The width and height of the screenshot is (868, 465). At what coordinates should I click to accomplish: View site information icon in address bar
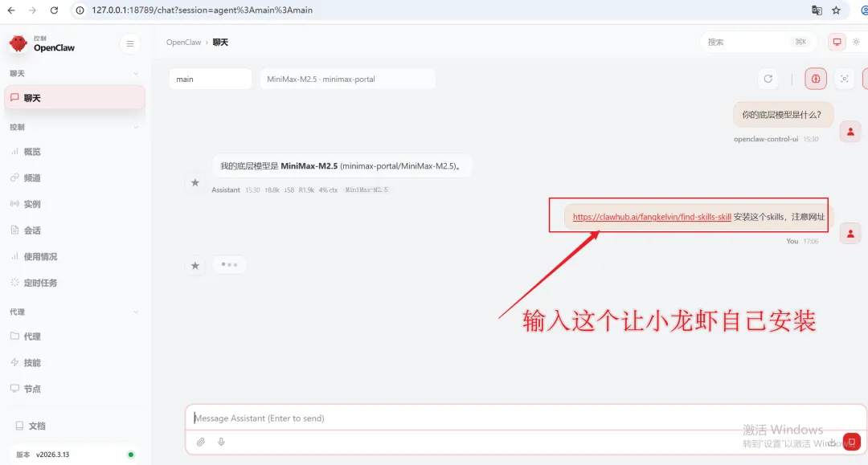80,10
